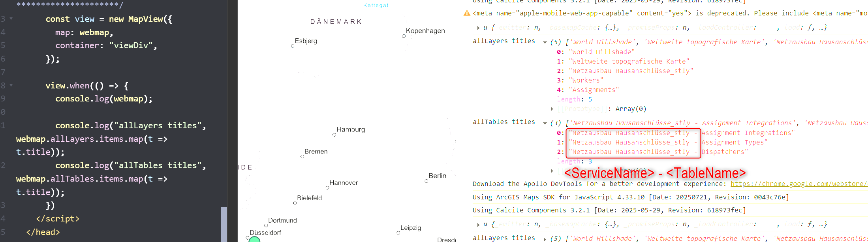Click 'const view = new MapView({' code line
Image resolution: width=868 pixels, height=242 pixels.
(109, 19)
